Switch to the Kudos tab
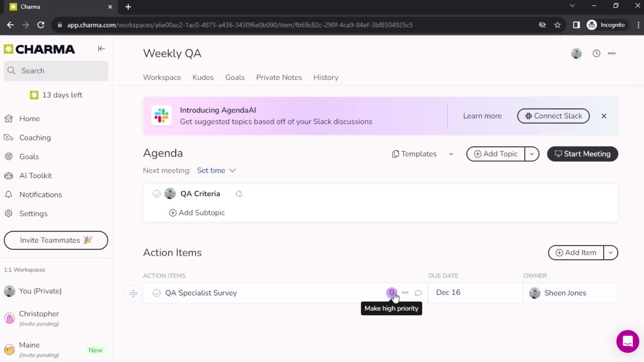 (x=203, y=77)
